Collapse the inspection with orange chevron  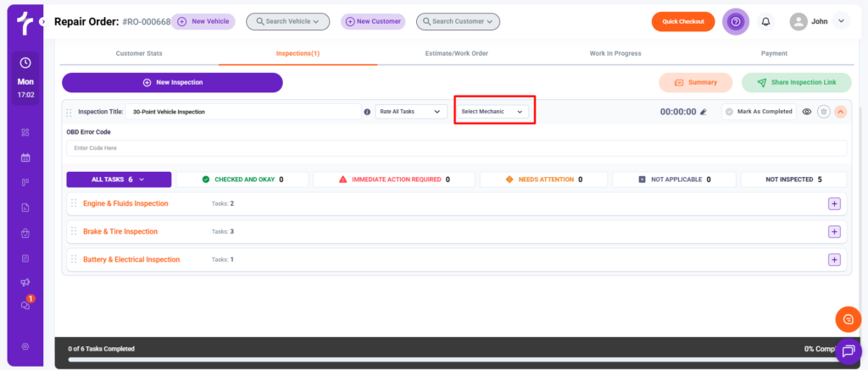click(840, 112)
